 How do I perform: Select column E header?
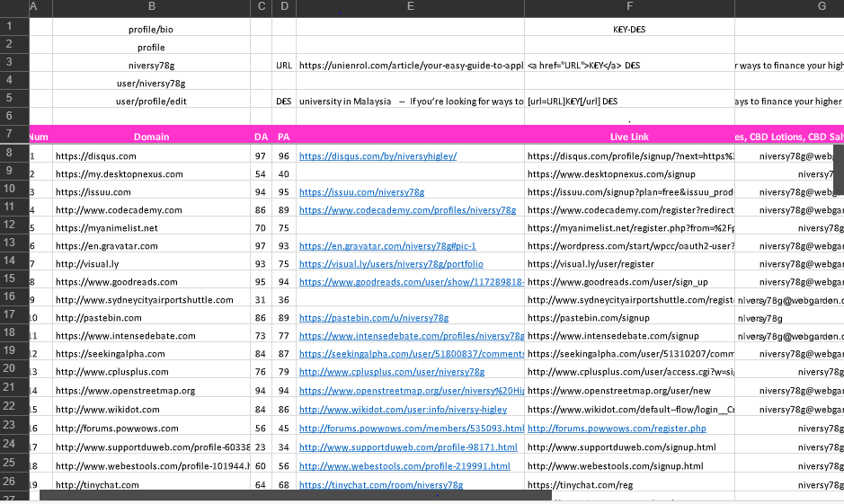[x=410, y=7]
